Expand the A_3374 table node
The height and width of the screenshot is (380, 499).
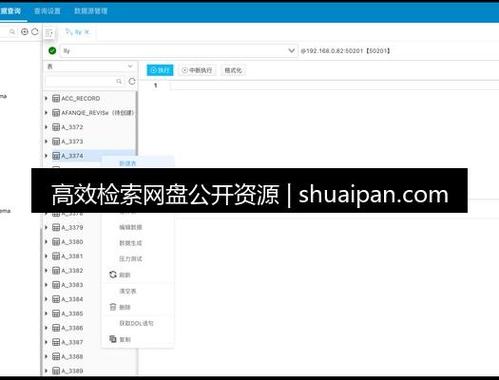click(46, 156)
